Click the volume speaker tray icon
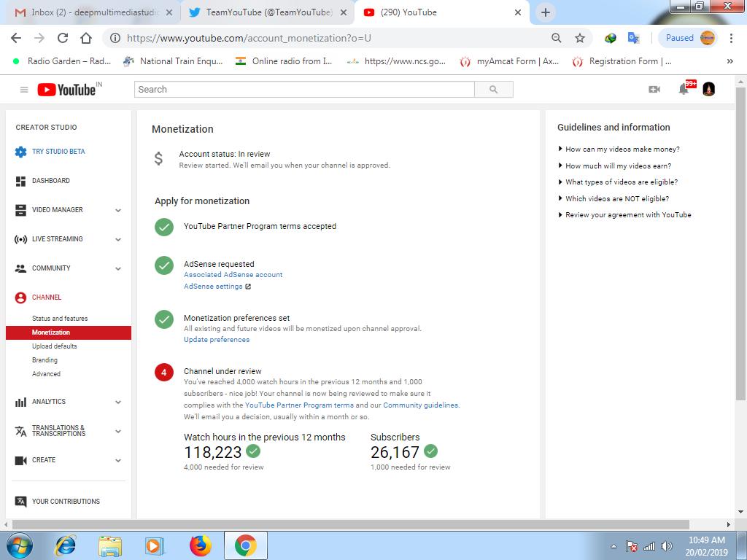747x560 pixels. (667, 546)
